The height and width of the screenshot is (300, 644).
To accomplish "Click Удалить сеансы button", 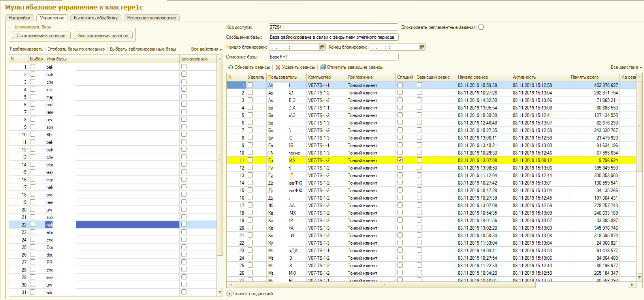I will tap(295, 67).
